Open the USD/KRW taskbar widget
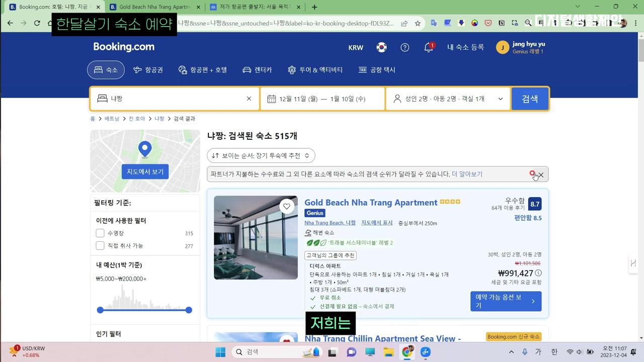Image resolution: width=644 pixels, height=362 pixels. point(28,352)
